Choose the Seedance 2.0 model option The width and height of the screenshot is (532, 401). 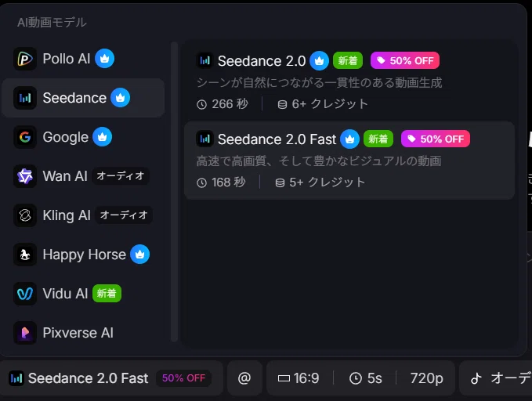[x=349, y=82]
